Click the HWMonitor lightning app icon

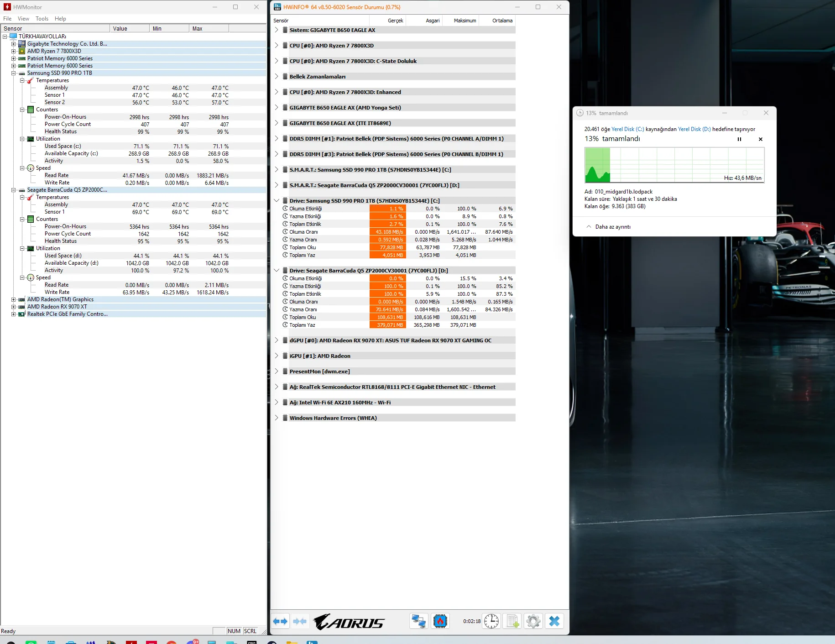click(7, 7)
